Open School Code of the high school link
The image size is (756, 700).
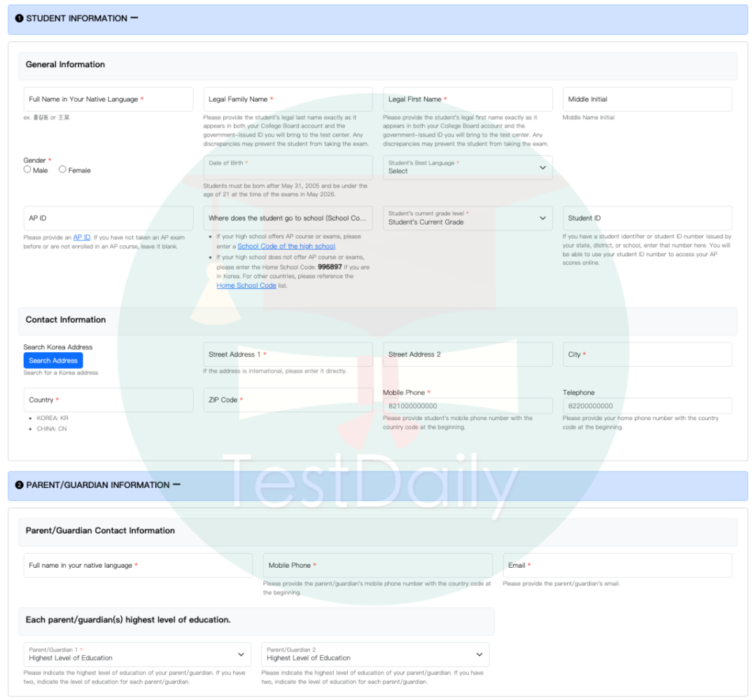pyautogui.click(x=286, y=246)
